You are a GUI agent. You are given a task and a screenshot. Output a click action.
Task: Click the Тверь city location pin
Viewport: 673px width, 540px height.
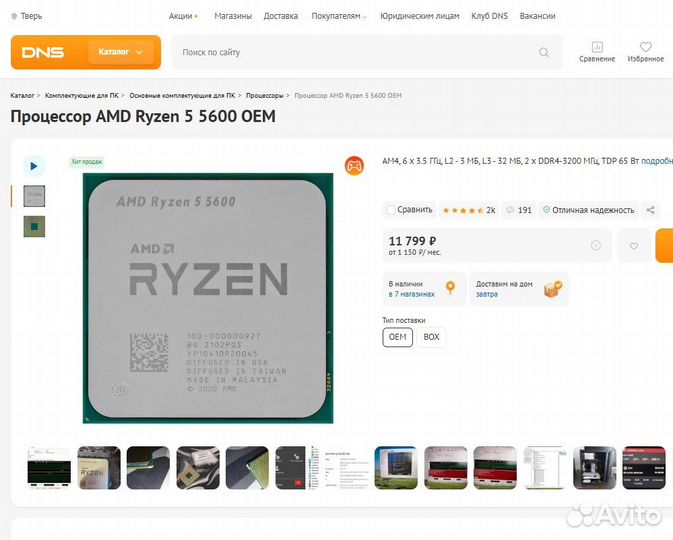[x=14, y=16]
